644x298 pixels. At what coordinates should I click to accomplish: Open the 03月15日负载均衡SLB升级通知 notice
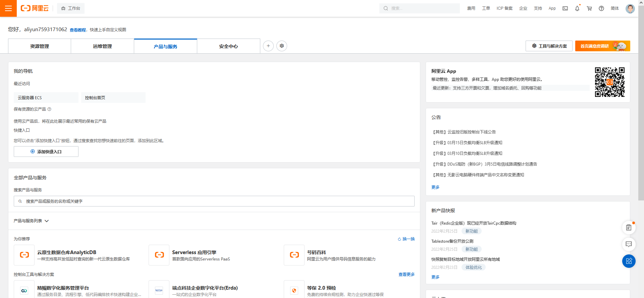pyautogui.click(x=467, y=143)
